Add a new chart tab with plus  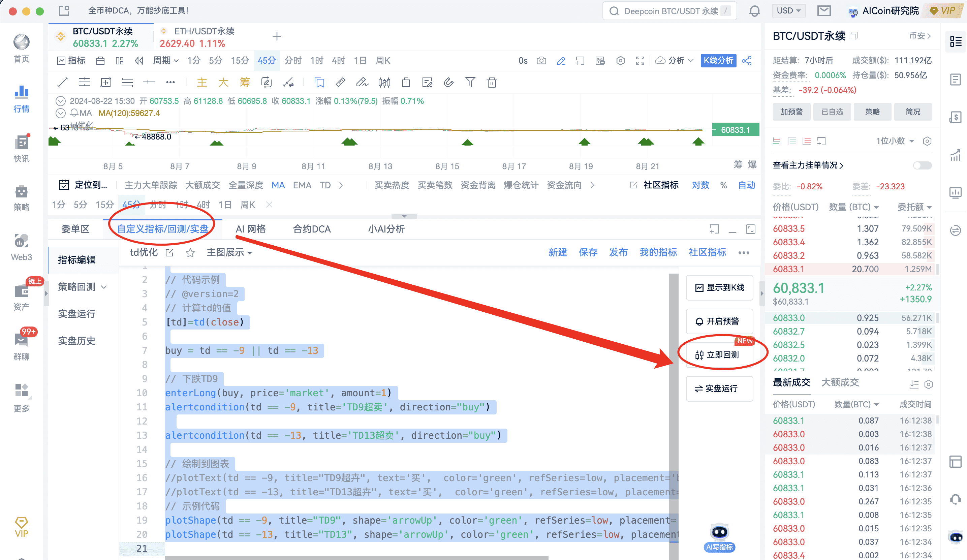(277, 37)
